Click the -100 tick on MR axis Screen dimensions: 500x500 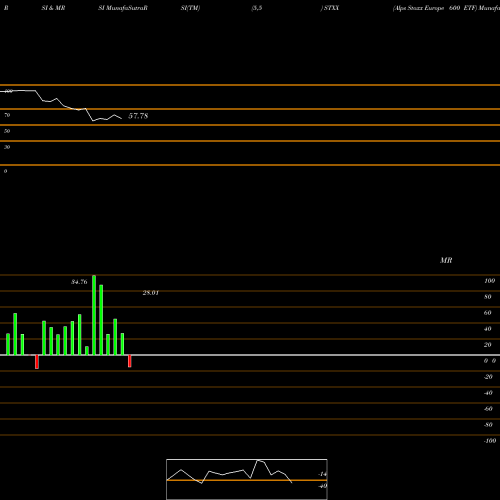(x=490, y=441)
